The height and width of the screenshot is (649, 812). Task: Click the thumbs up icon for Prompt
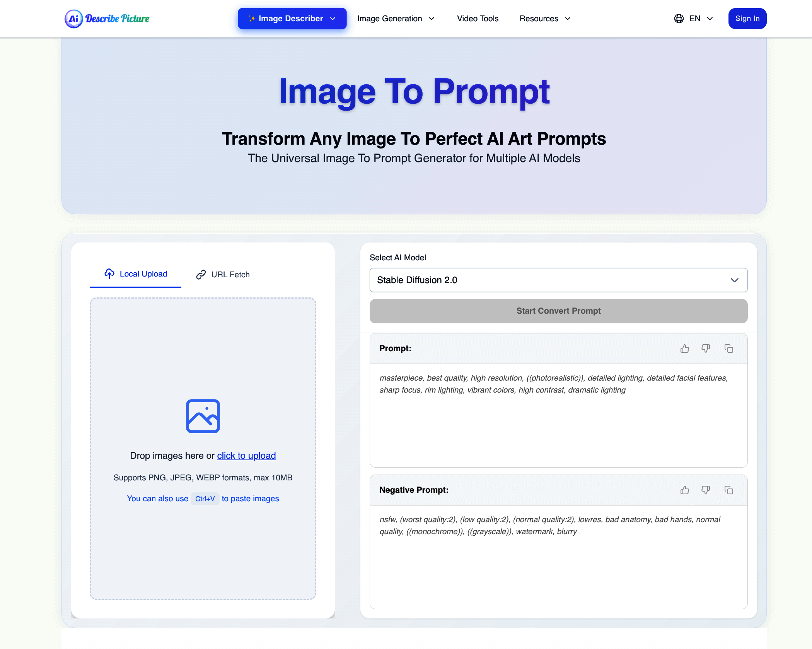click(x=684, y=348)
